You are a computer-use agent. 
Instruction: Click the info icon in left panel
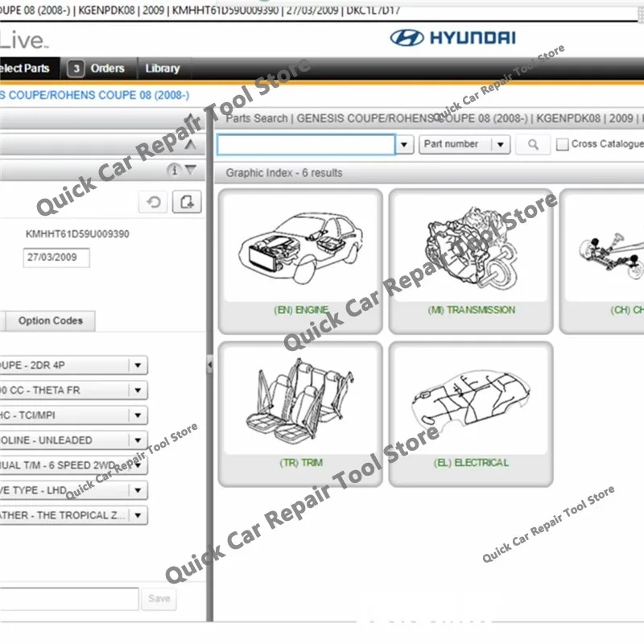pyautogui.click(x=174, y=170)
